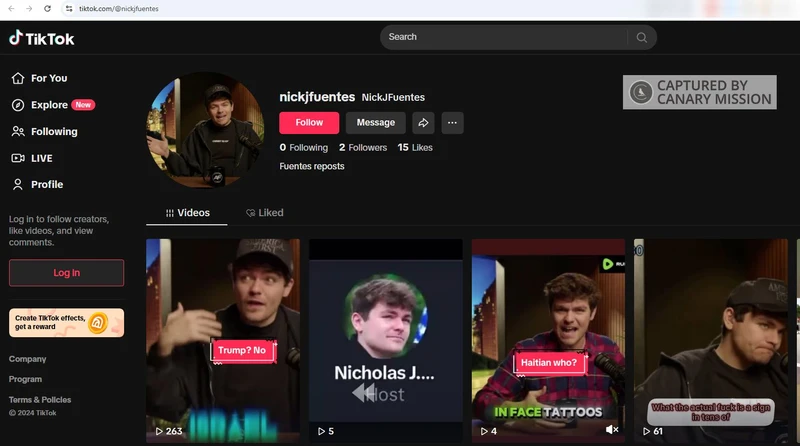Click the 0 Following count

[x=304, y=147]
